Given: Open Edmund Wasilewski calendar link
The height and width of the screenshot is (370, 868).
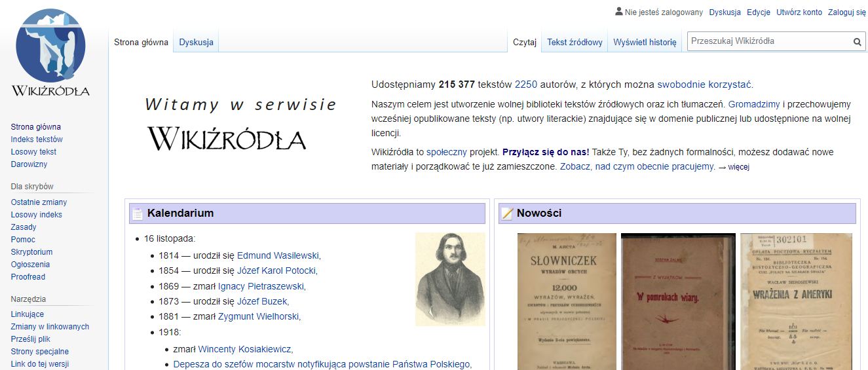Looking at the screenshot, I should (x=278, y=255).
